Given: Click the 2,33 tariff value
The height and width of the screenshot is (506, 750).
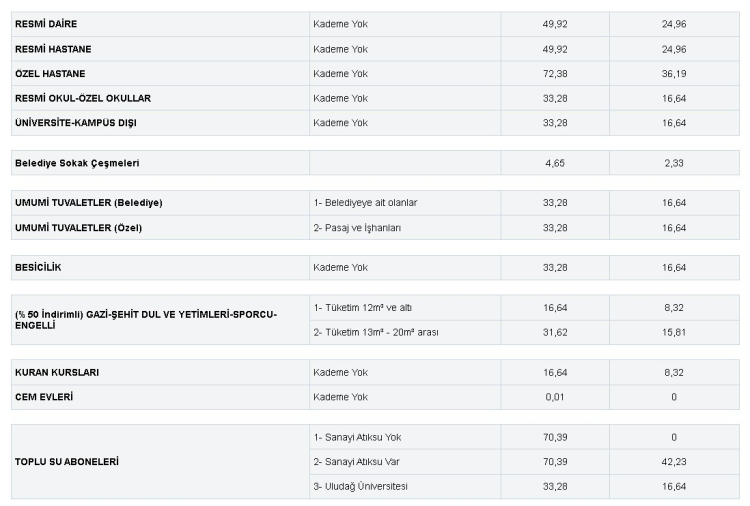Looking at the screenshot, I should click(x=674, y=162).
